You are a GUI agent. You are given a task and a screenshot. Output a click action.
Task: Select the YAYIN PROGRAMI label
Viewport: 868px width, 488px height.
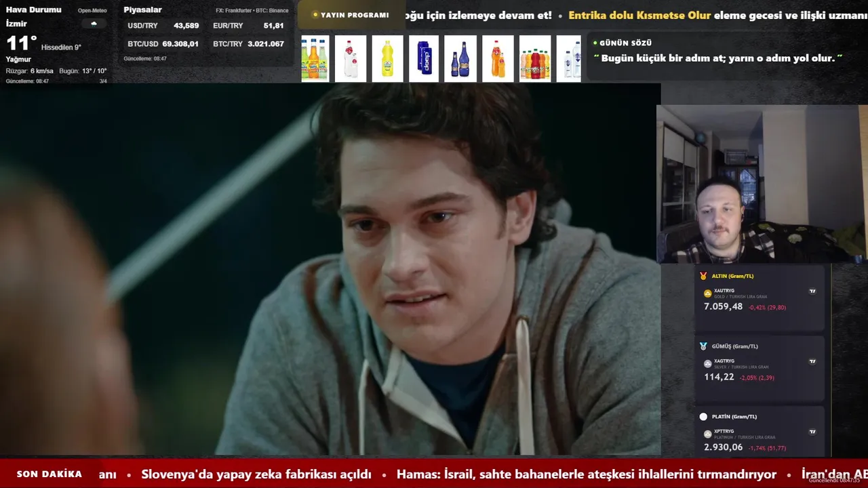[355, 15]
